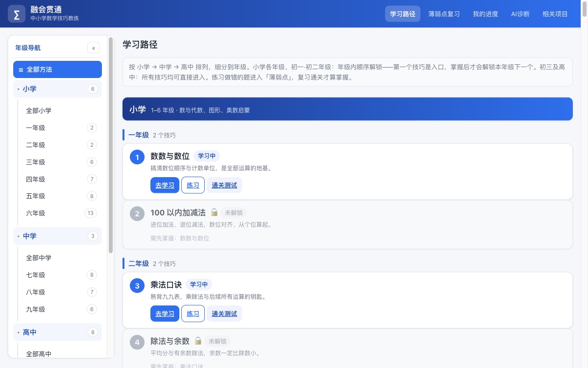Click the 年级导航 sidebar title
Image resolution: width=588 pixels, height=368 pixels.
[28, 48]
